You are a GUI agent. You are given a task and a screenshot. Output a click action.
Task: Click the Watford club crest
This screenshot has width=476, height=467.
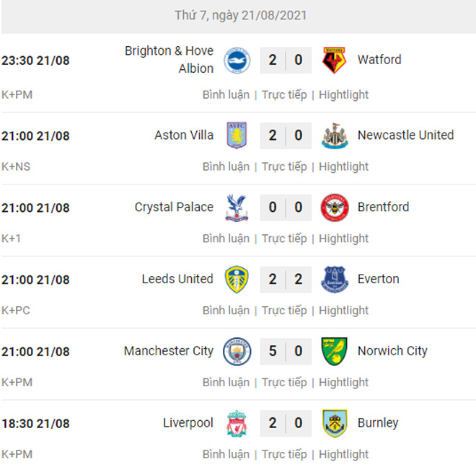click(x=334, y=60)
